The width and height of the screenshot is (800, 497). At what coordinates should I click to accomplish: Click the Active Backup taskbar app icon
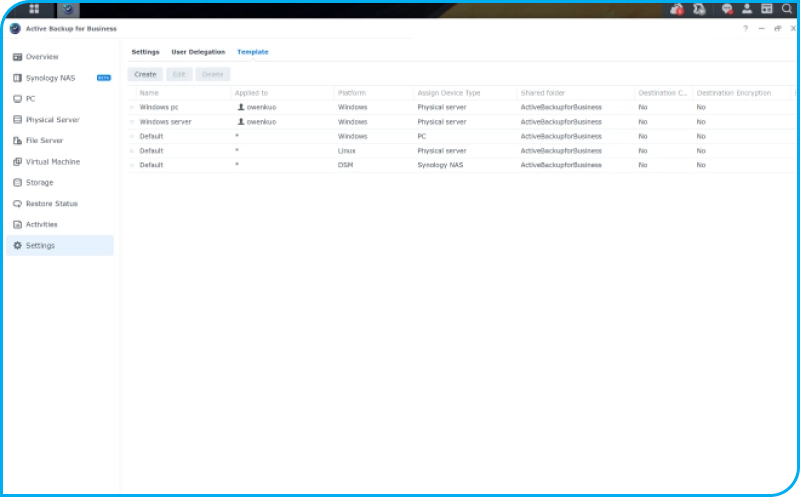68,9
